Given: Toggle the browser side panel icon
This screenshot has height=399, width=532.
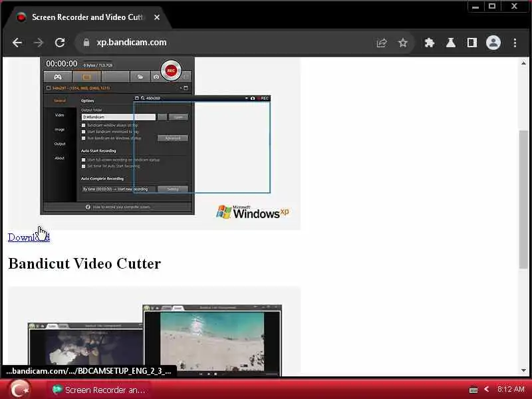Looking at the screenshot, I should coord(472,43).
